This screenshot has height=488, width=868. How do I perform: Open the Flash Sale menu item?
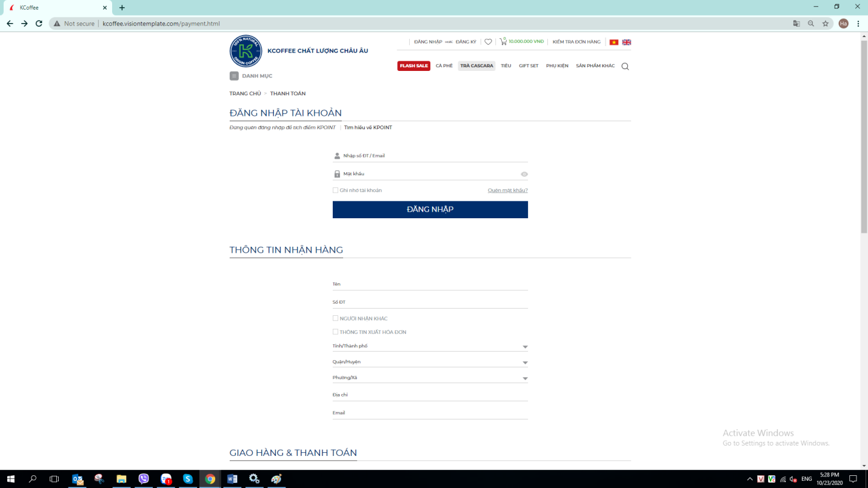click(413, 66)
